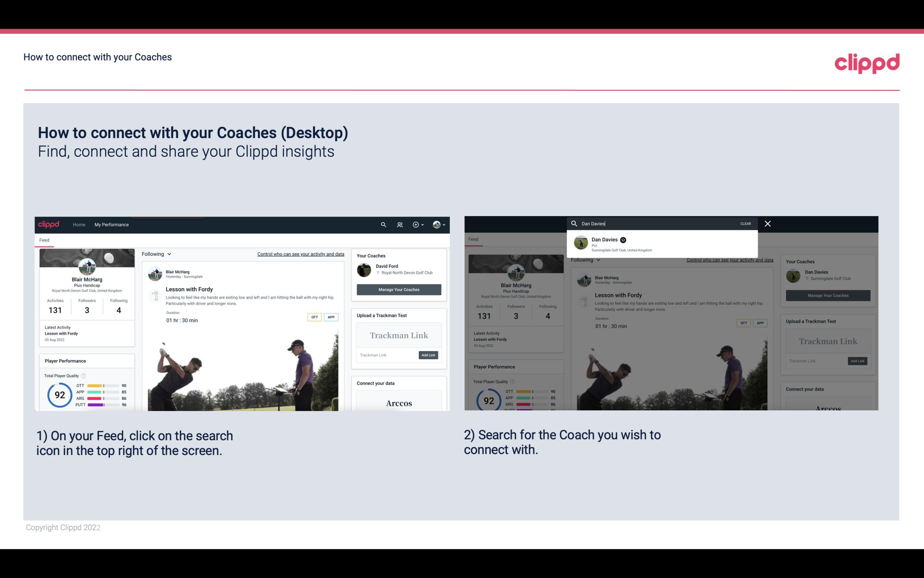Viewport: 924px width, 578px height.
Task: Click the Trackman Link input field
Action: click(x=385, y=355)
